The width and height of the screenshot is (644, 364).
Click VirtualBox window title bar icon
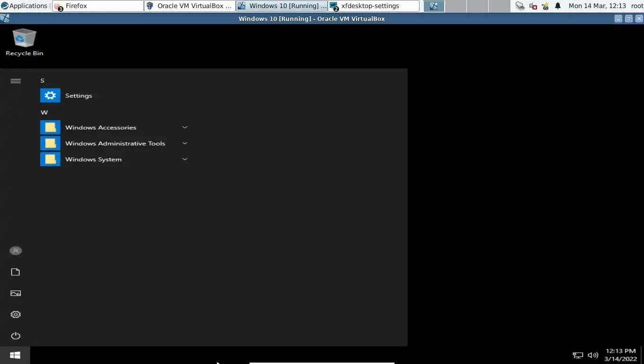(5, 18)
